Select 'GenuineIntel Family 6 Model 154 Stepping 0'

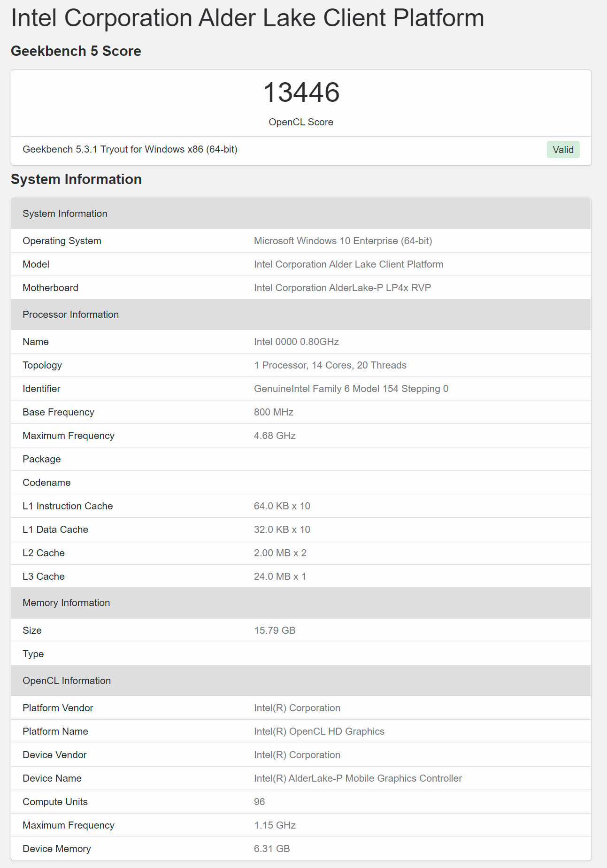[x=351, y=389]
